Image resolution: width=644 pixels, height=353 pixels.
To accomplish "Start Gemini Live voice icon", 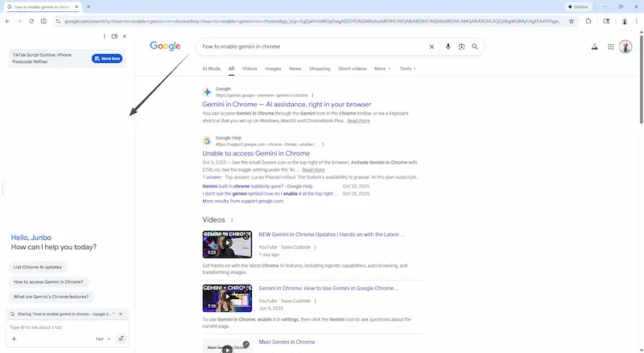I will [121, 339].
